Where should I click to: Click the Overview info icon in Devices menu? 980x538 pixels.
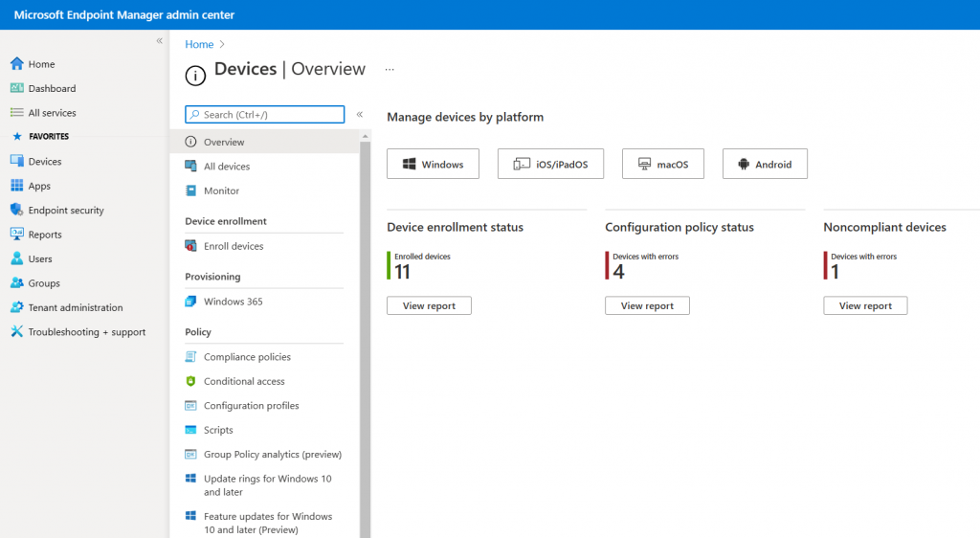coord(190,142)
